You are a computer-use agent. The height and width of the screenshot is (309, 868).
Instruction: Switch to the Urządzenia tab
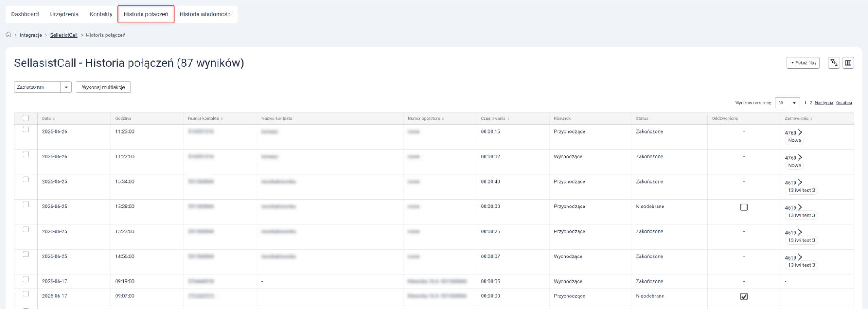pos(64,14)
